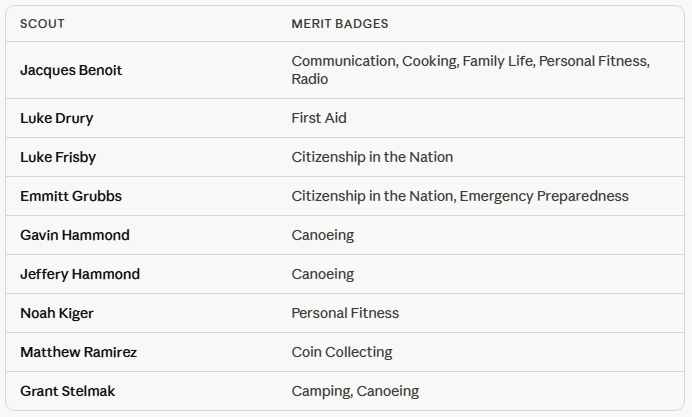Click Grant Stelmak in the last row
The width and height of the screenshot is (692, 417).
coord(68,391)
